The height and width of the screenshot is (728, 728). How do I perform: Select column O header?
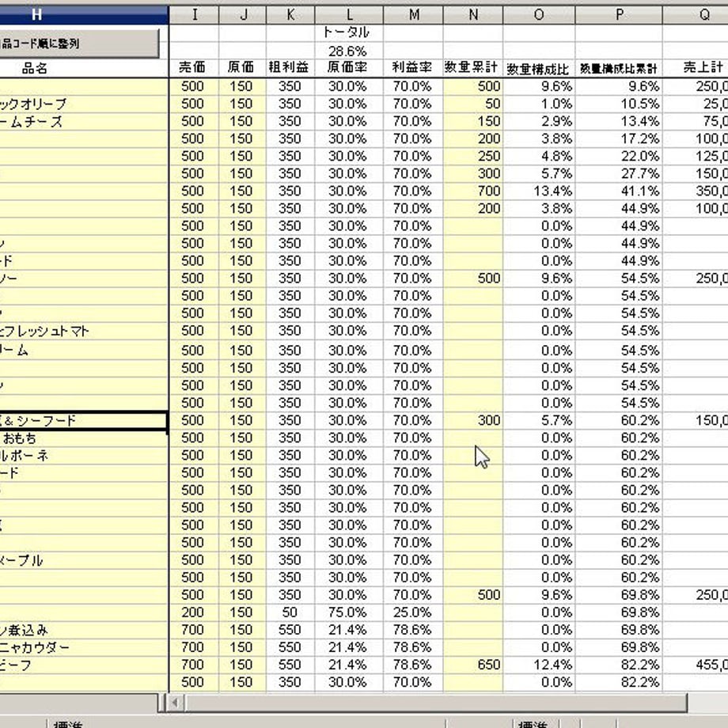[539, 15]
